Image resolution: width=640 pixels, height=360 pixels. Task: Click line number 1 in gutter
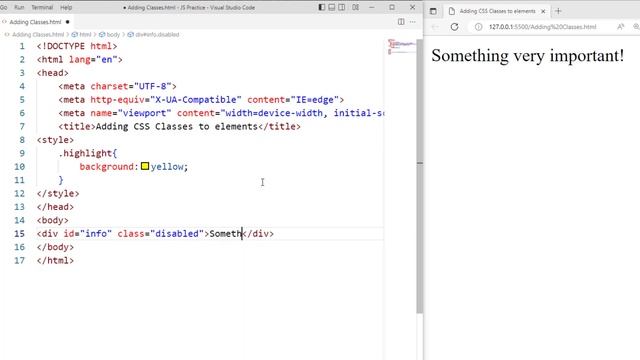(22, 46)
